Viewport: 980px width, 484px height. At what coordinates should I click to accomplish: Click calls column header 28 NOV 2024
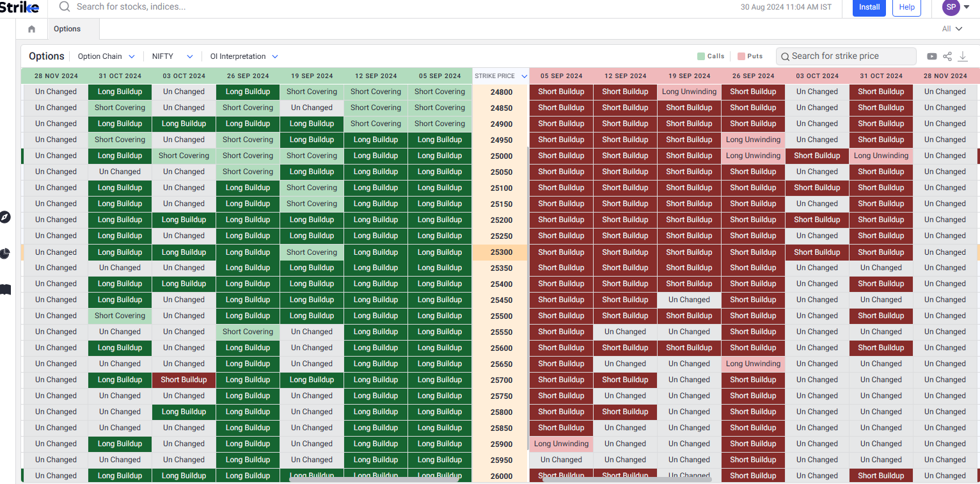click(56, 76)
